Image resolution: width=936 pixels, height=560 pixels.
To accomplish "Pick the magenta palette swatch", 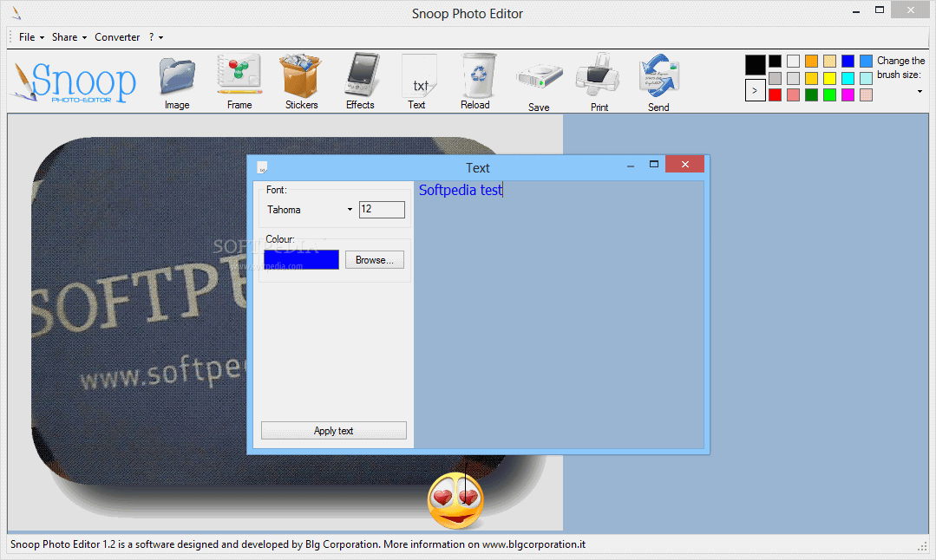I will pos(848,94).
